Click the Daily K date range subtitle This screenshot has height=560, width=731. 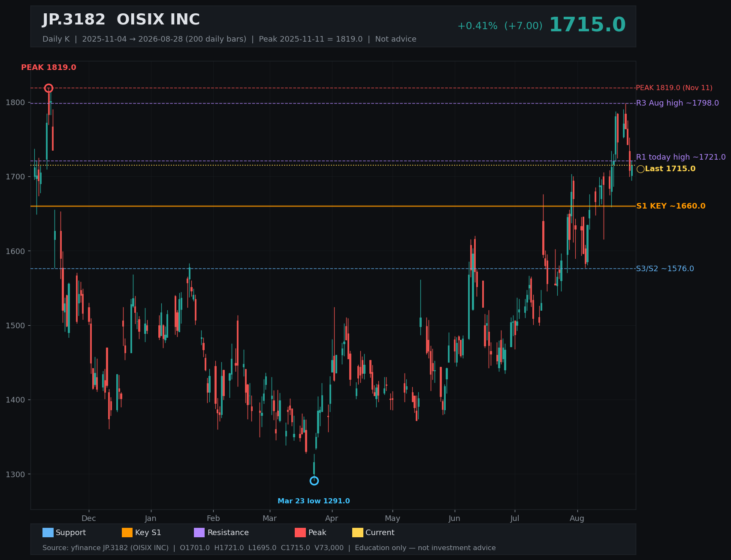229,39
